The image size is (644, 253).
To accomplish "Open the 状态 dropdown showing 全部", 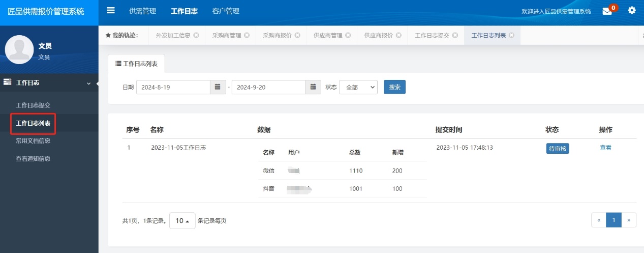I will [358, 87].
